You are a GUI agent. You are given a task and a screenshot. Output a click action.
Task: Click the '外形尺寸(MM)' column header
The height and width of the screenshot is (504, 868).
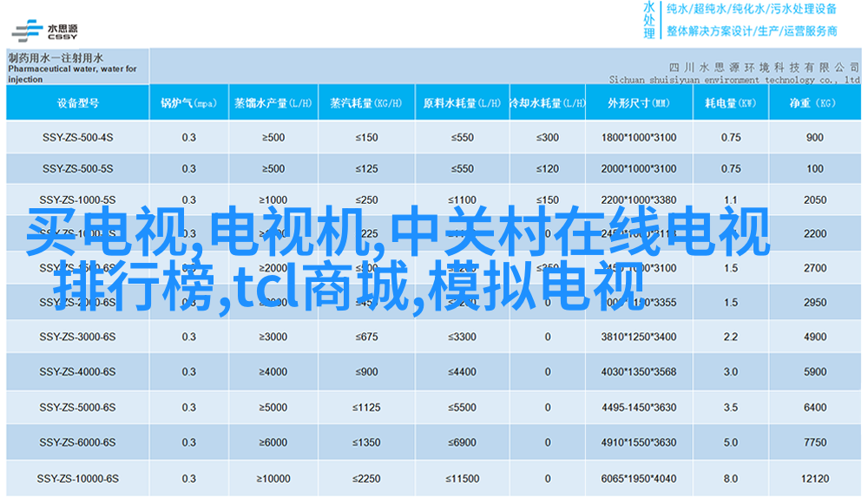tap(638, 103)
